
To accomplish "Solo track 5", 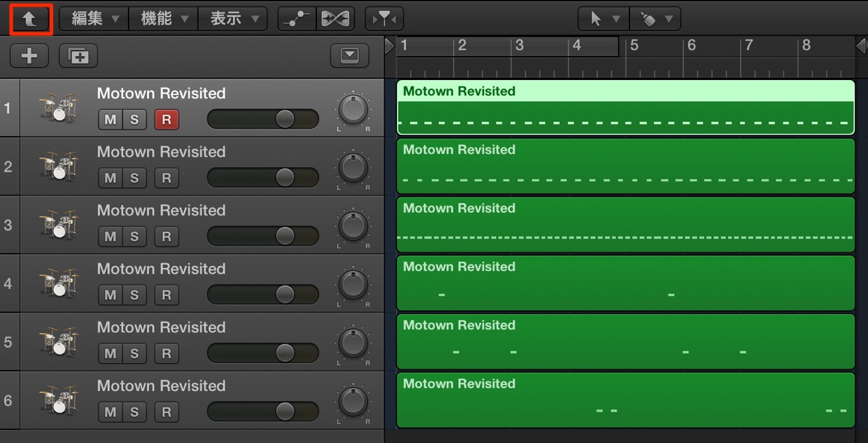I will 134,353.
